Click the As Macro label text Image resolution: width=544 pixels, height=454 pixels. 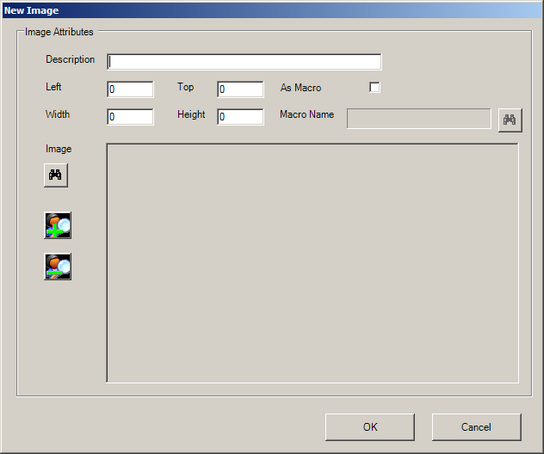pyautogui.click(x=300, y=88)
